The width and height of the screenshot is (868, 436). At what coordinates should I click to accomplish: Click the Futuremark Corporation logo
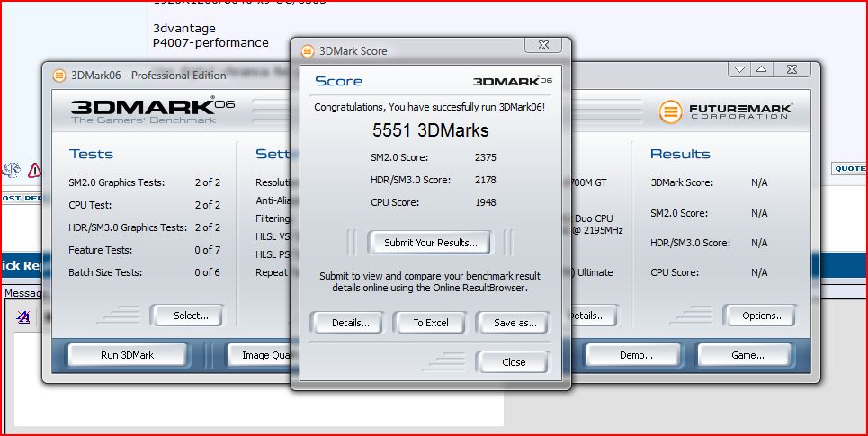[726, 111]
